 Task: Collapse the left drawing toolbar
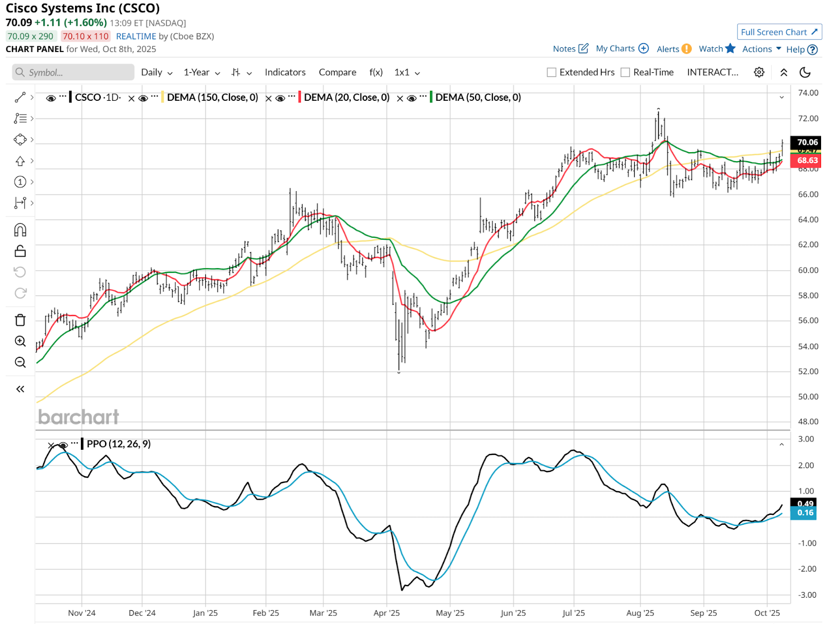[x=20, y=389]
